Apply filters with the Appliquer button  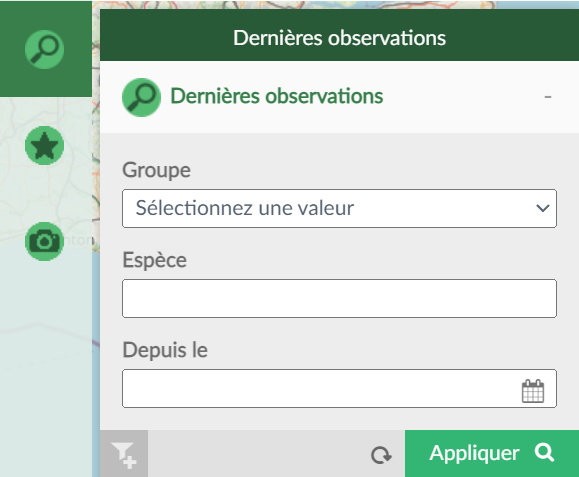pyautogui.click(x=492, y=453)
